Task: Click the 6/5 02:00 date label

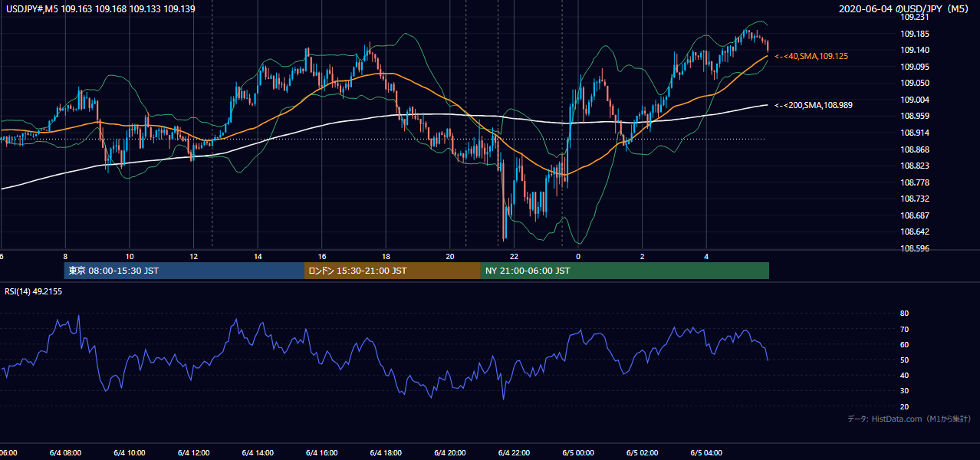Action: pos(643,453)
